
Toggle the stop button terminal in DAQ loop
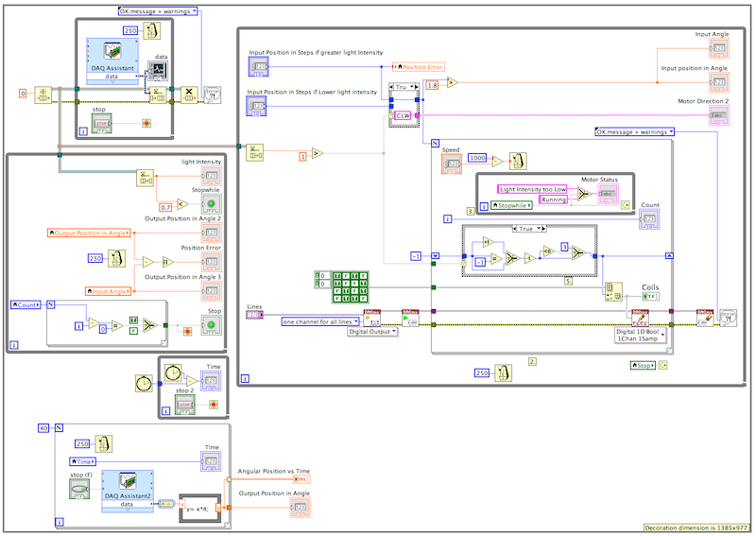point(102,124)
